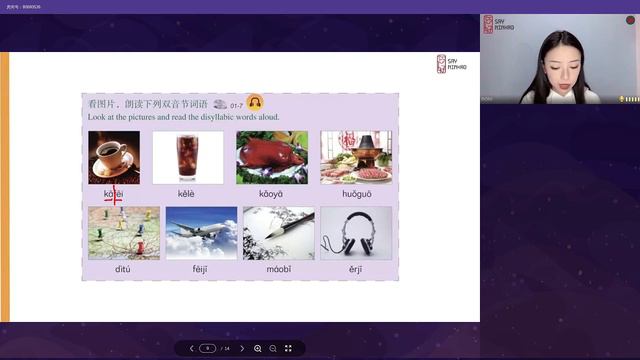Image resolution: width=640 pixels, height=360 pixels.
Task: Click the Chinese instruction heading
Action: 148,104
